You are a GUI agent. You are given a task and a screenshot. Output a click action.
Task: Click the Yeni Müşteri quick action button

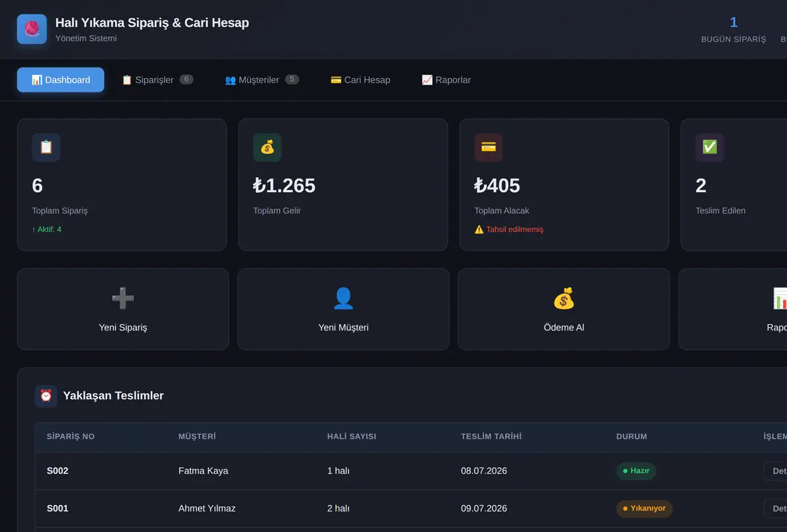344,309
